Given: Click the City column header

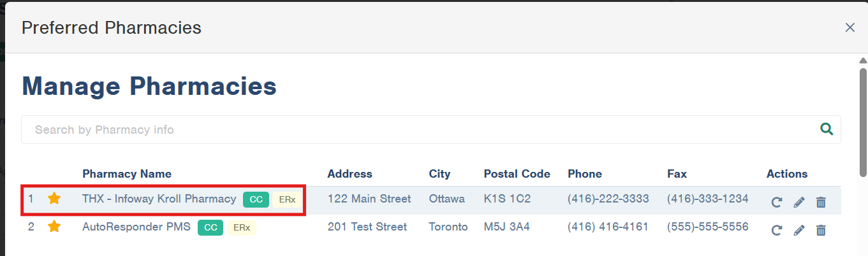Looking at the screenshot, I should [x=439, y=174].
